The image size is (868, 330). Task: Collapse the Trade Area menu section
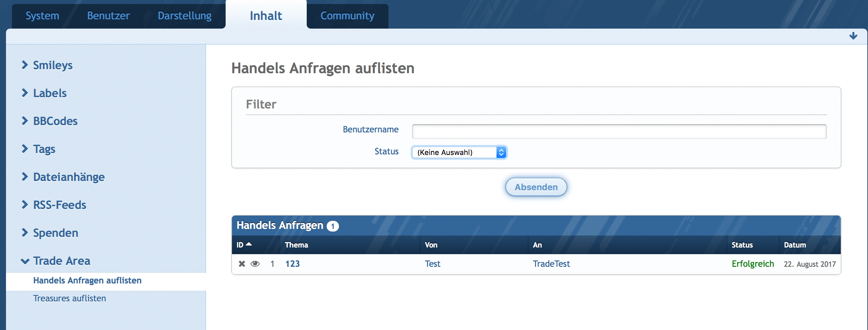[55, 261]
